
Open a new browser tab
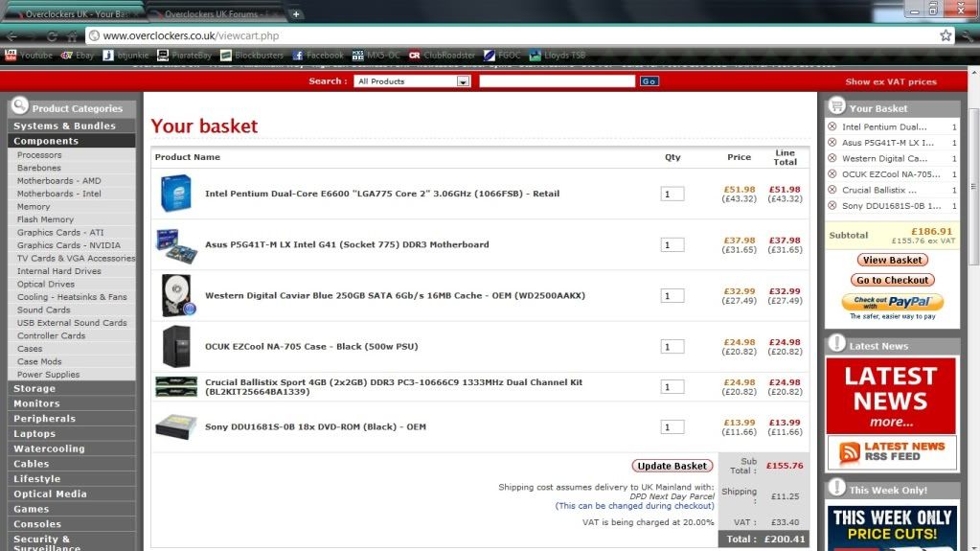pos(296,13)
